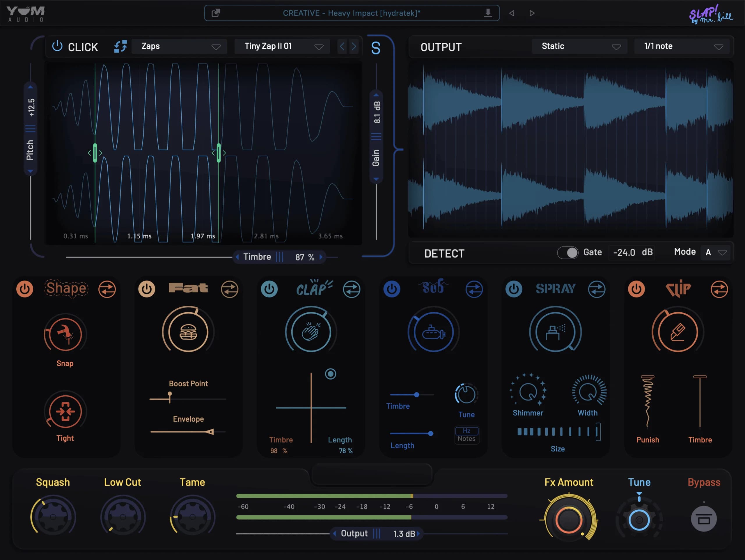The height and width of the screenshot is (560, 745).
Task: Expand the Tiny Zap II 01 sample dropdown
Action: click(282, 47)
